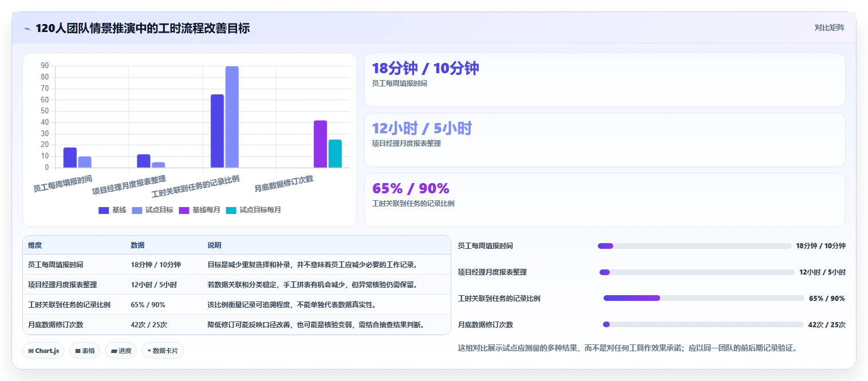This screenshot has width=868, height=381.
Task: Click the table note starting 若数据关联和分类稳定
Action: tap(313, 284)
